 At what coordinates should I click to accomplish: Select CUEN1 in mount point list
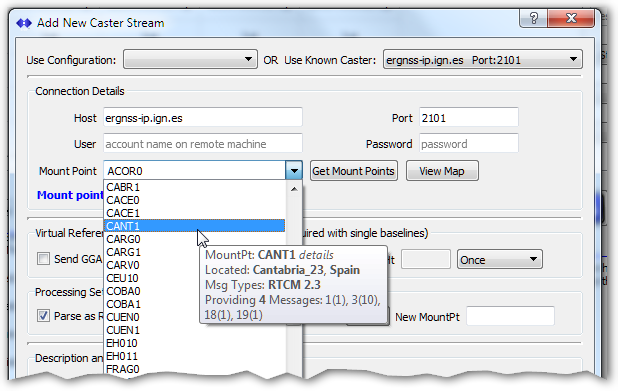(195, 330)
